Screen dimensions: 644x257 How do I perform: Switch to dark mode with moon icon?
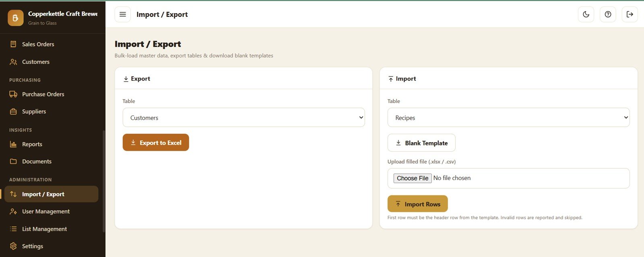pyautogui.click(x=586, y=15)
